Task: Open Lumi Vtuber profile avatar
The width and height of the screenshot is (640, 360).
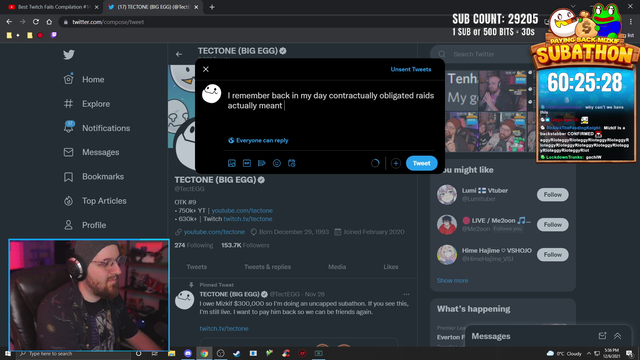Action: tap(447, 195)
